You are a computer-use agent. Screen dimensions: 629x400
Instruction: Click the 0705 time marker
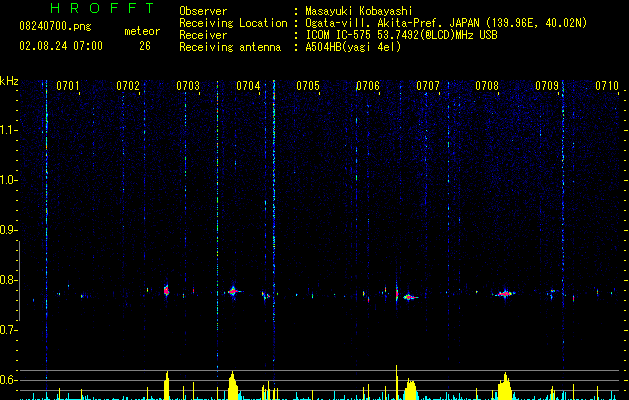[x=308, y=86]
